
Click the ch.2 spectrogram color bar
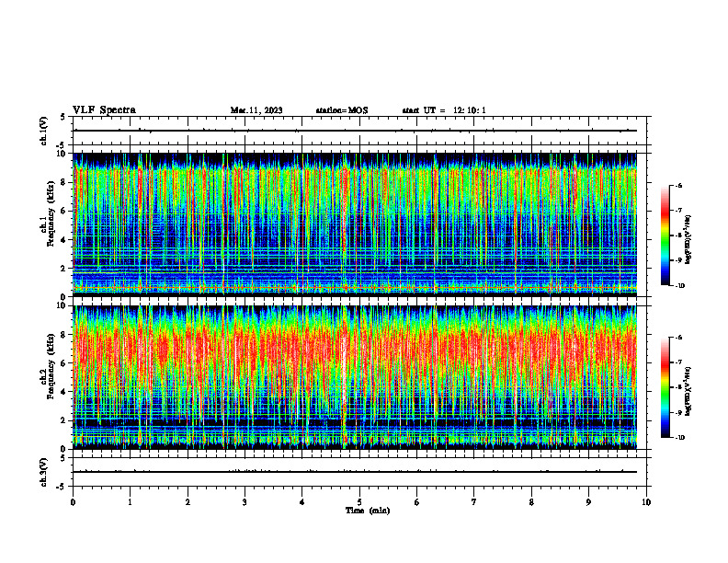[x=665, y=387]
